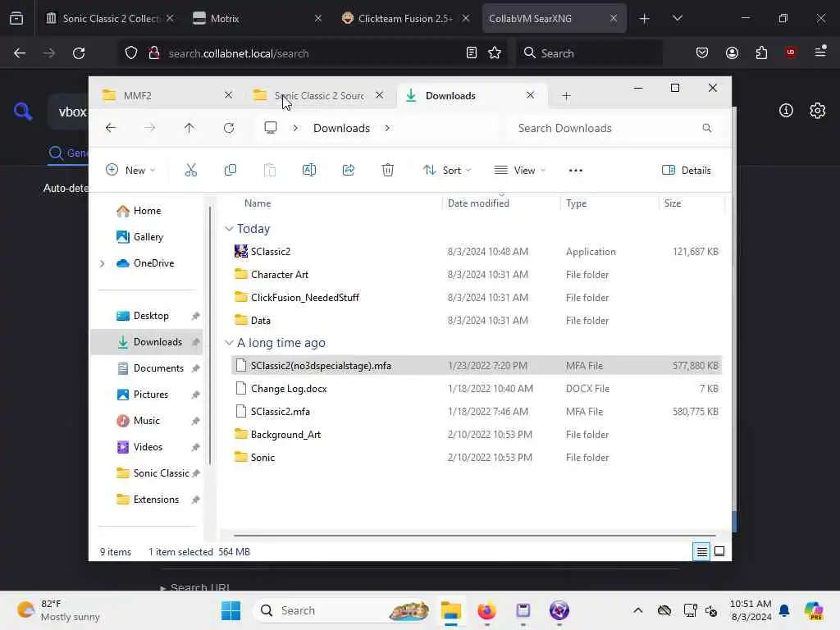Screen dimensions: 840x630
Task: Add a new File Explorer tab
Action: pos(566,96)
